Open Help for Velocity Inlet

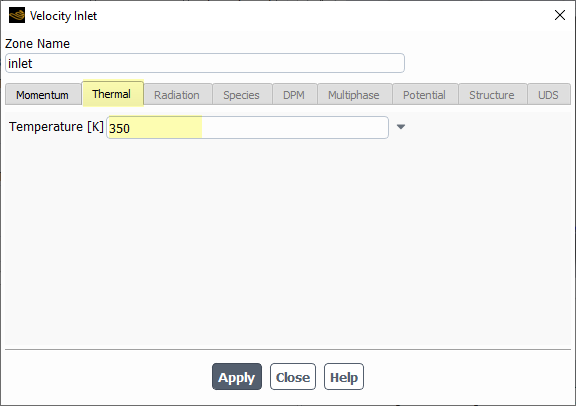[344, 377]
